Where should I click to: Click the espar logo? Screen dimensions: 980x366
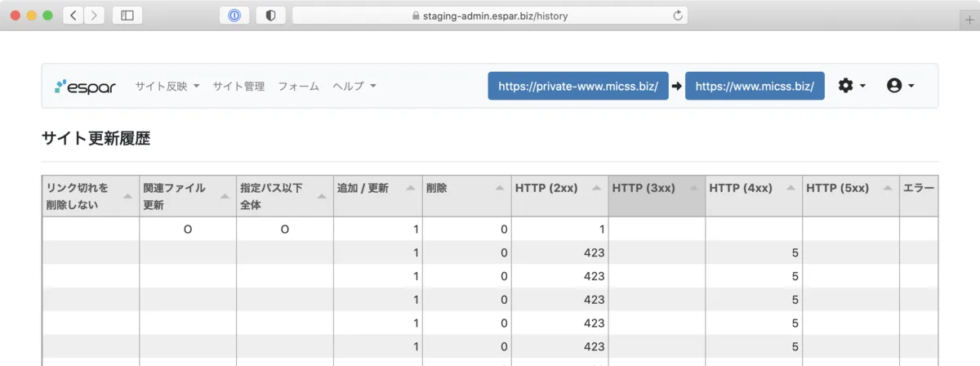point(86,86)
